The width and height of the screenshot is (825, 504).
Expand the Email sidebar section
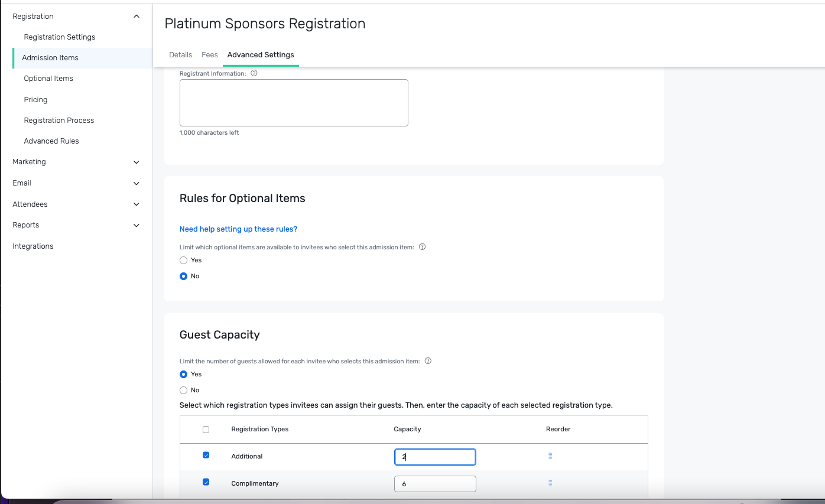tap(137, 183)
